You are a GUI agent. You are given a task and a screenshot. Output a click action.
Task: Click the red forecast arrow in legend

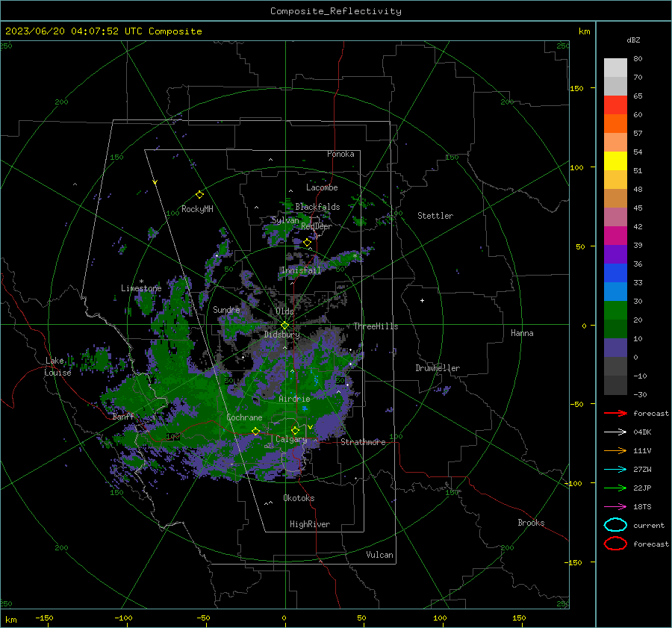[x=615, y=413]
